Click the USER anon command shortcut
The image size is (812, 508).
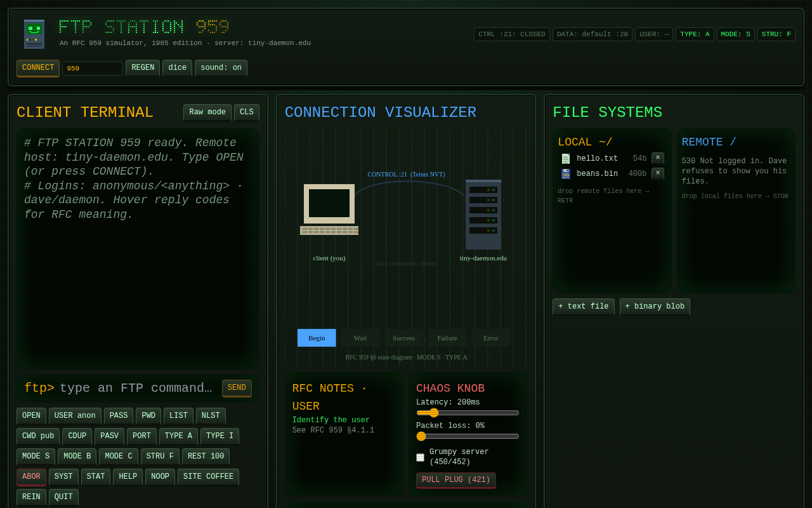(x=75, y=416)
